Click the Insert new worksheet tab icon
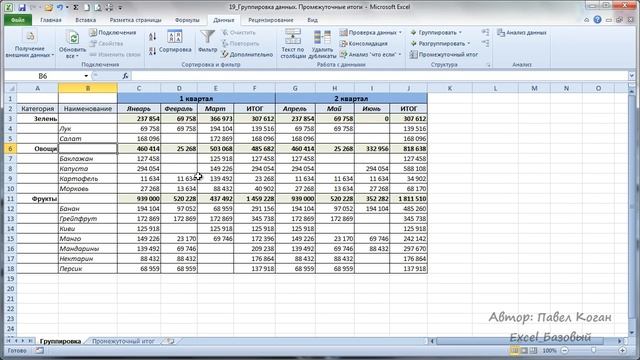The image size is (640, 360). coord(170,341)
